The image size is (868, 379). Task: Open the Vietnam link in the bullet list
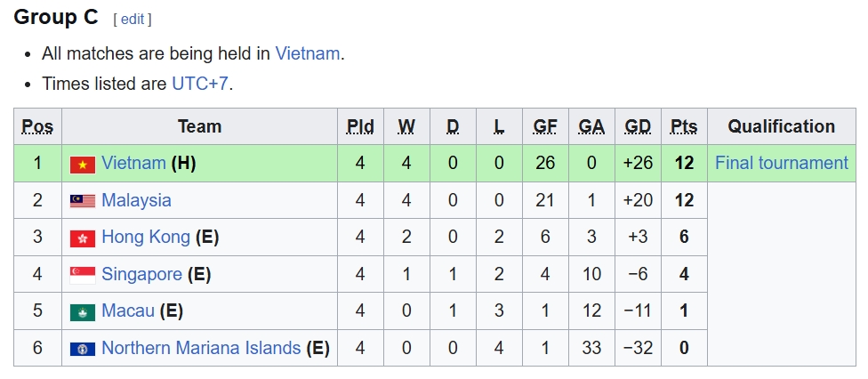308,53
